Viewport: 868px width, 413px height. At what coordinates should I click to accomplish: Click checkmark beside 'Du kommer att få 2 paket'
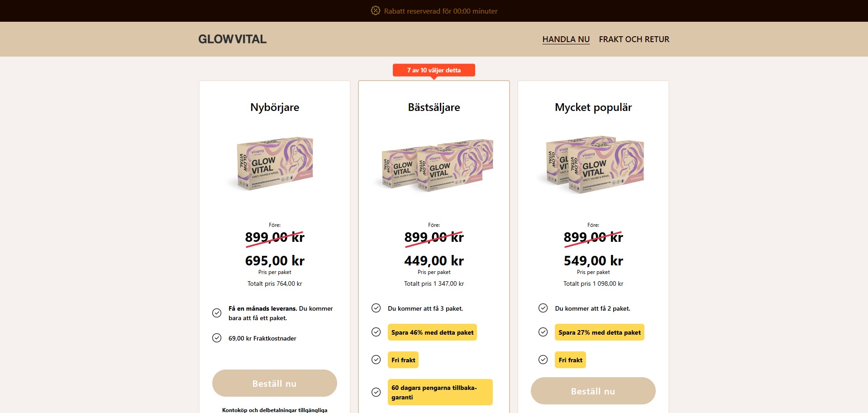coord(543,308)
